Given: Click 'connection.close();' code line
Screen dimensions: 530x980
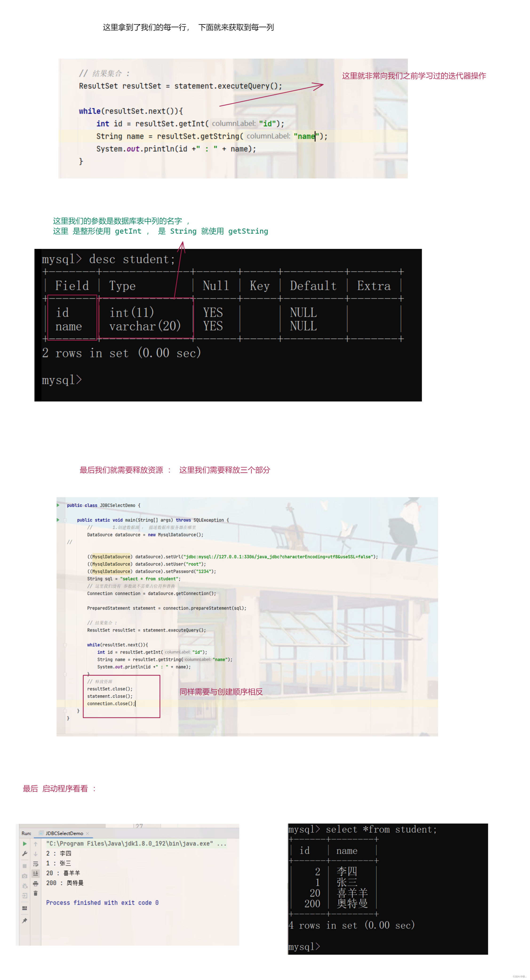Looking at the screenshot, I should point(111,703).
